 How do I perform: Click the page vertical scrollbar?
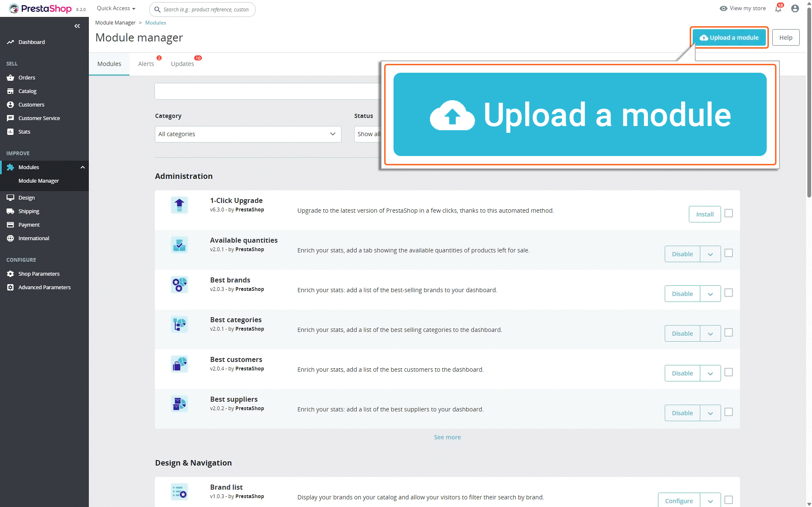(x=809, y=101)
